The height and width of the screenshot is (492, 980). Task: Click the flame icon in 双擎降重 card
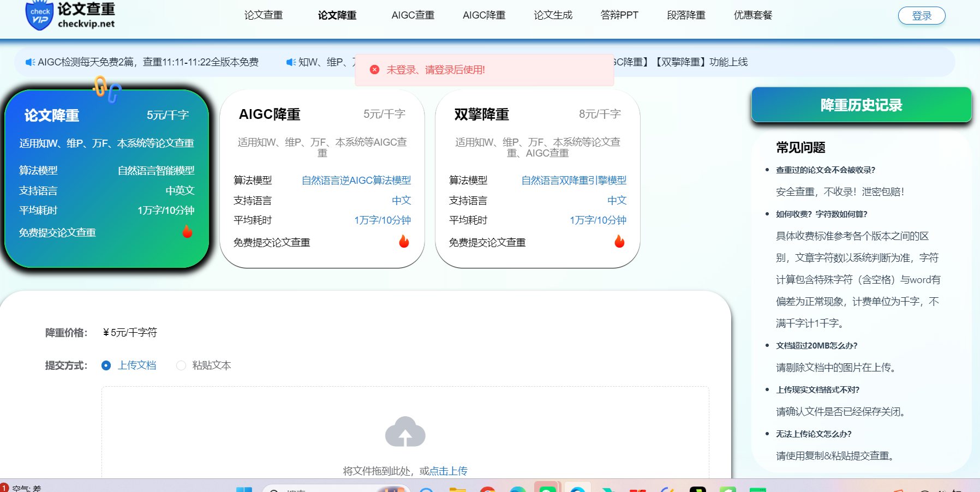[x=619, y=241]
